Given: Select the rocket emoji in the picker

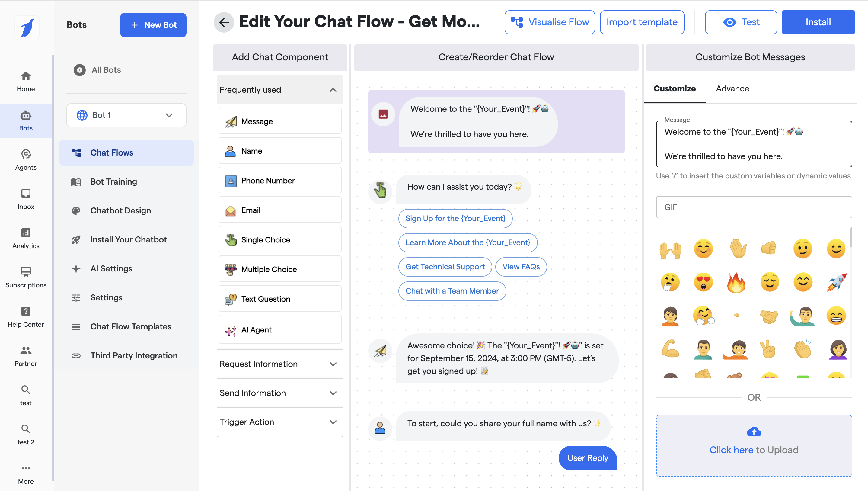Looking at the screenshot, I should coord(836,282).
